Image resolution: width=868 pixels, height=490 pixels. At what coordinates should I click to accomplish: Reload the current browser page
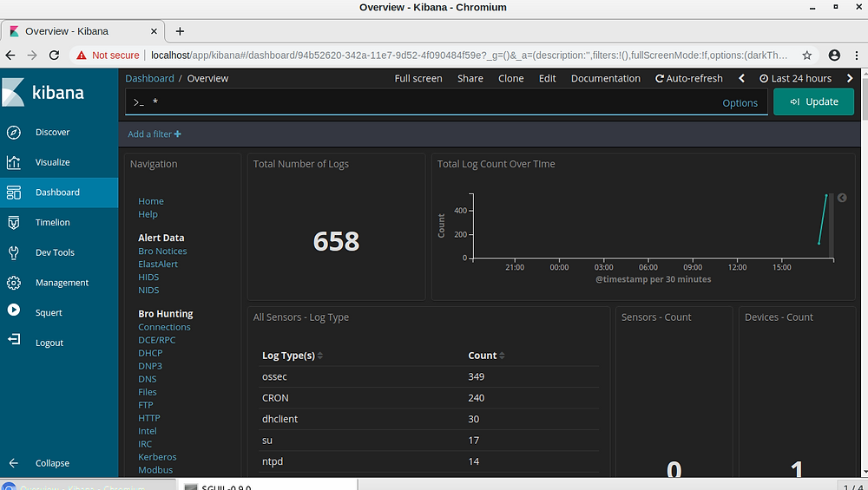coord(54,55)
